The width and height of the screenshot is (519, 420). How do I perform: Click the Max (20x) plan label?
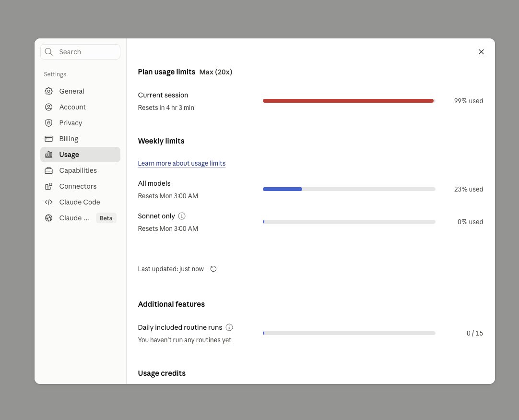pos(216,72)
